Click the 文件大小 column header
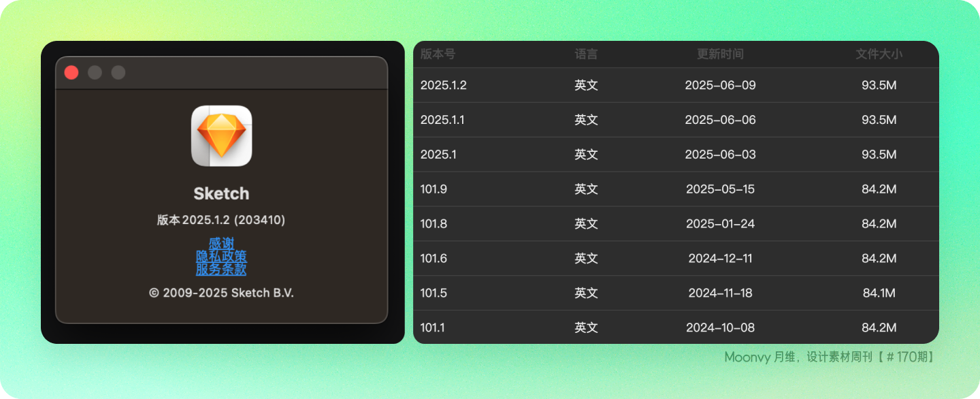This screenshot has height=399, width=980. click(x=879, y=54)
